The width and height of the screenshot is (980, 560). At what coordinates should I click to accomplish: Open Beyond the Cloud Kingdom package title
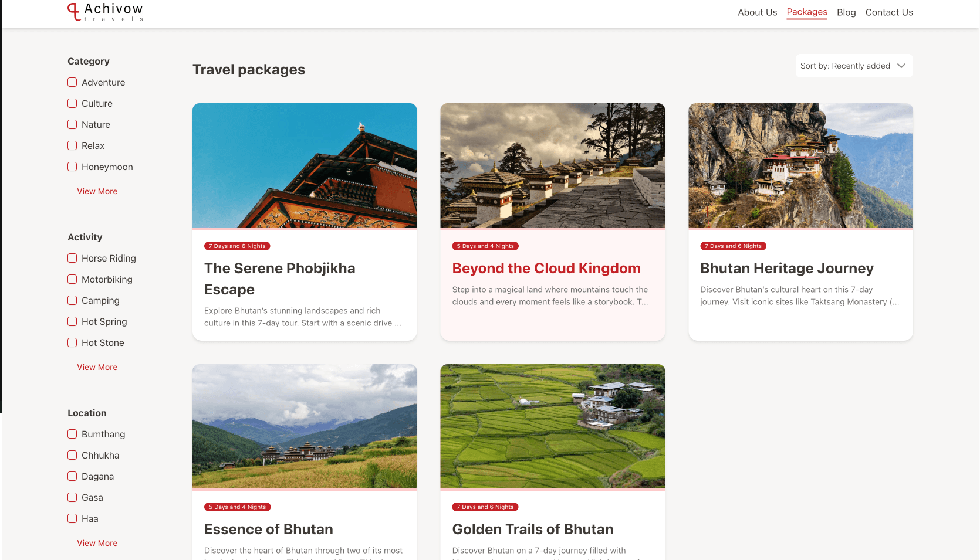tap(546, 269)
